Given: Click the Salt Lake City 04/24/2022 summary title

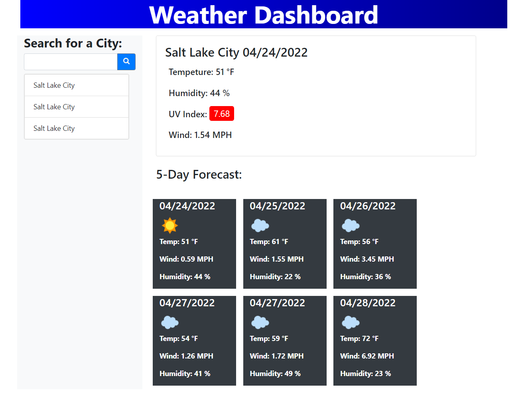Looking at the screenshot, I should point(236,52).
